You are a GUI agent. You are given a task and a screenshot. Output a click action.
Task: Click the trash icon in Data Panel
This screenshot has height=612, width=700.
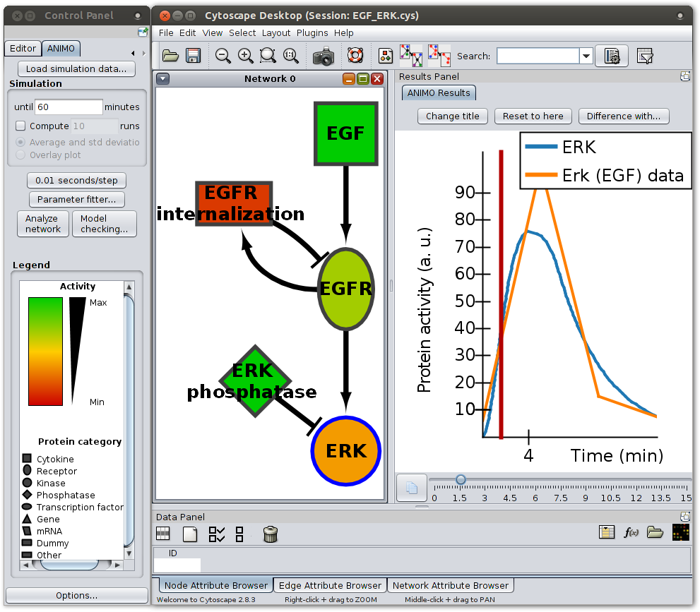[x=270, y=534]
